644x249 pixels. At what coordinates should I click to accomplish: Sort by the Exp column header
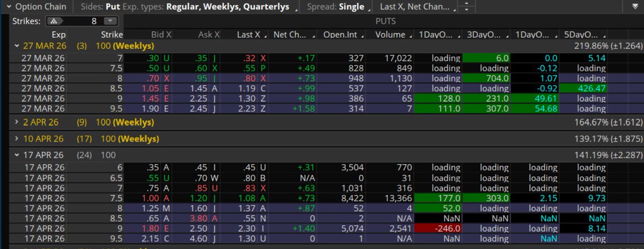[x=58, y=34]
